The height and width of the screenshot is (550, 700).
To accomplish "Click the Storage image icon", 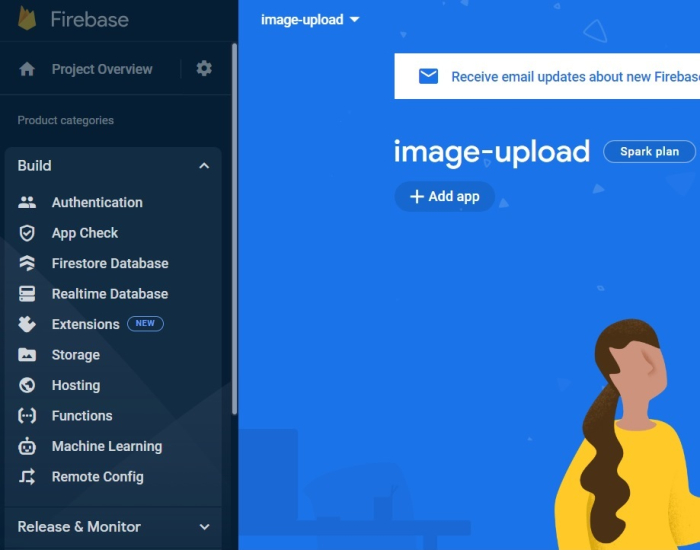I will [28, 355].
